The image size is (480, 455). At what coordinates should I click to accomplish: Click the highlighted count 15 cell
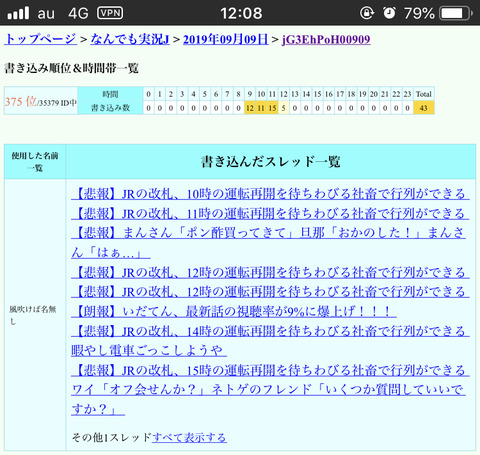click(x=273, y=108)
